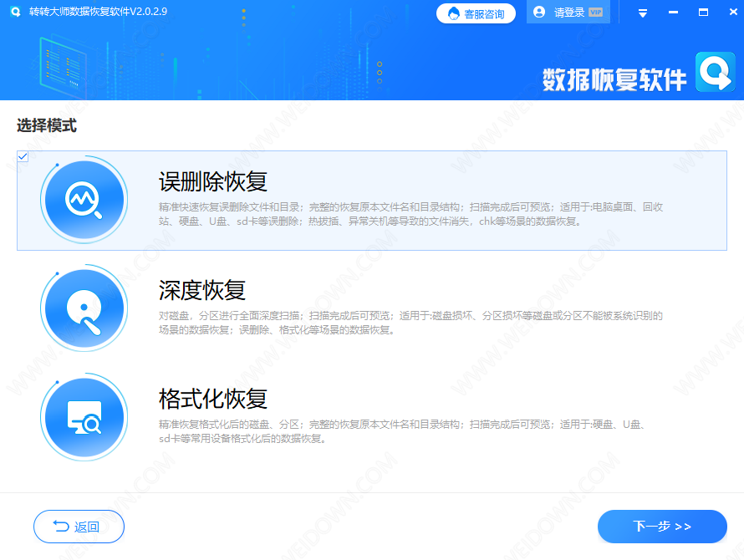Click the 数据恢复软件 banner title text
744x560 pixels.
coord(614,79)
